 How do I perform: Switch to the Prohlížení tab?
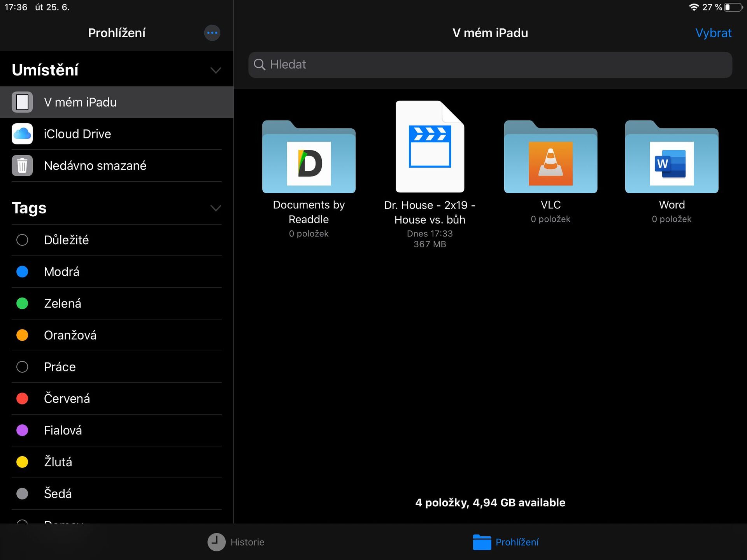(x=506, y=542)
